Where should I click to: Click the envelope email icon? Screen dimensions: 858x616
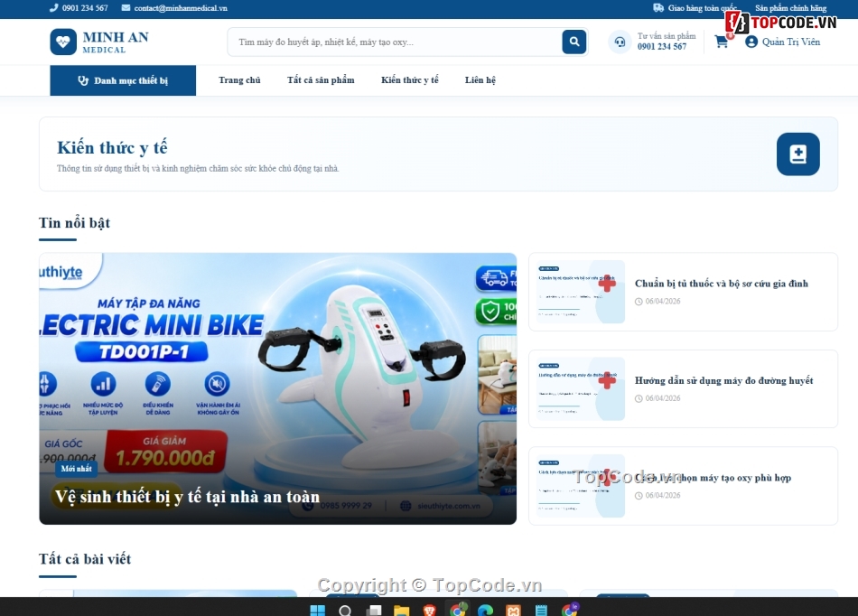(126, 7)
